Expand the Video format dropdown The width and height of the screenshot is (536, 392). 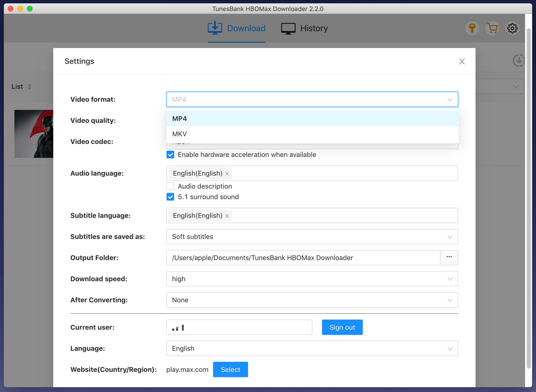click(x=312, y=100)
